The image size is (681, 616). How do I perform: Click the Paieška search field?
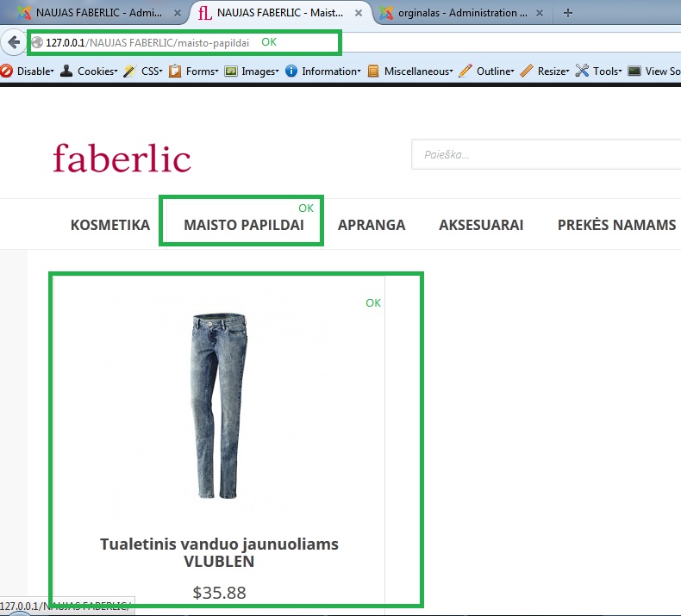click(x=546, y=154)
